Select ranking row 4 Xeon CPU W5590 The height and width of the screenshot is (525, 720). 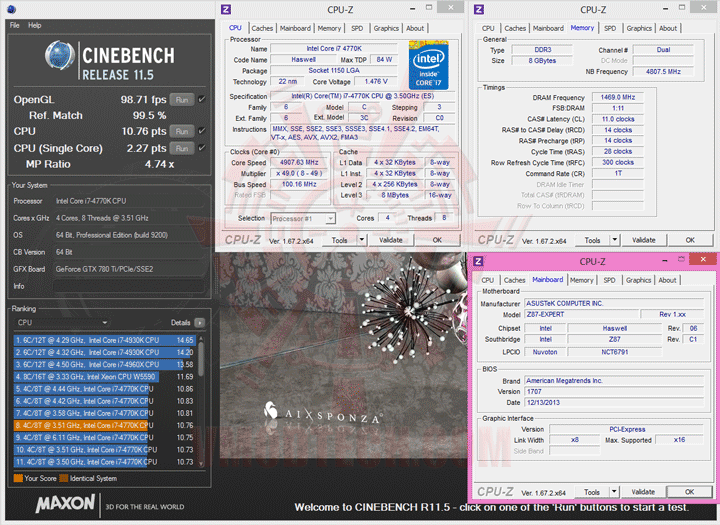[105, 377]
